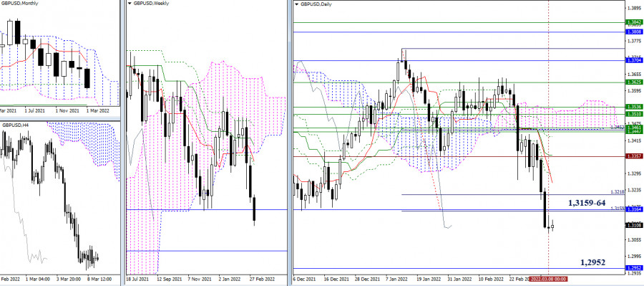Image resolution: width=644 pixels, height=286 pixels.
Task: Click the 7 Nov 2021 date label
Action: click(199, 279)
